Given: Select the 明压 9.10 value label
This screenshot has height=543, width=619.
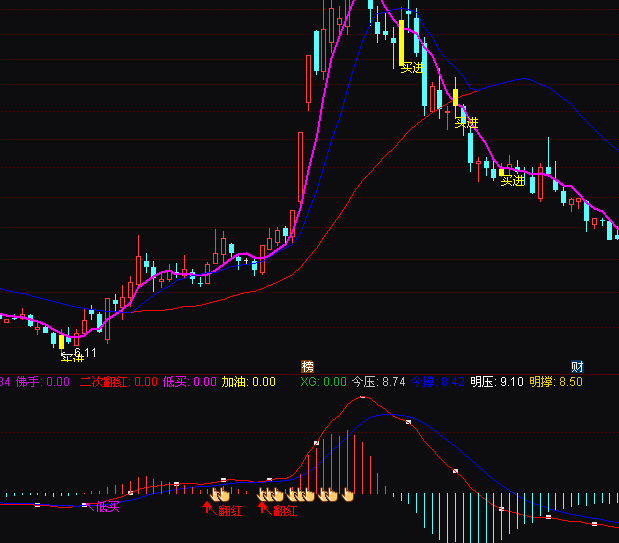Looking at the screenshot, I should point(497,381).
